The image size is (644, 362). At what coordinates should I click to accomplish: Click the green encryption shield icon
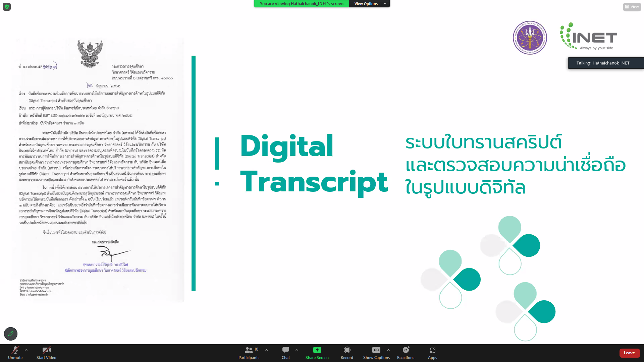[7, 7]
